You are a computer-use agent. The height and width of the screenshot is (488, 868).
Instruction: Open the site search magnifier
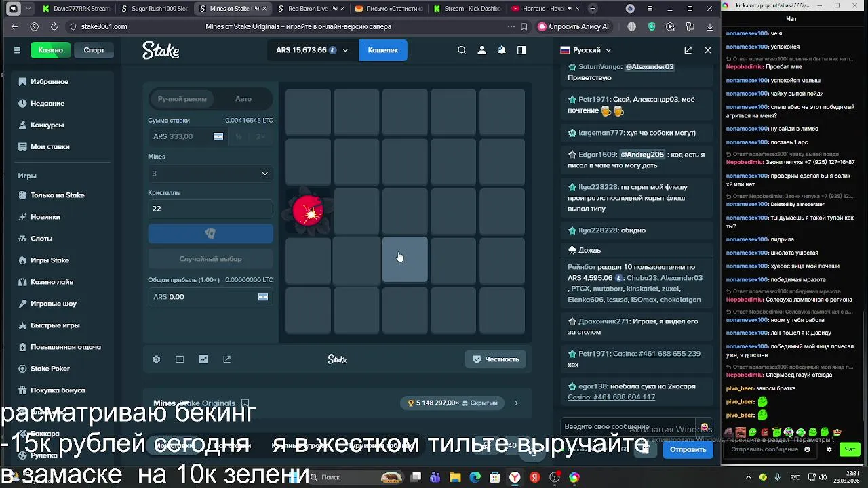462,50
